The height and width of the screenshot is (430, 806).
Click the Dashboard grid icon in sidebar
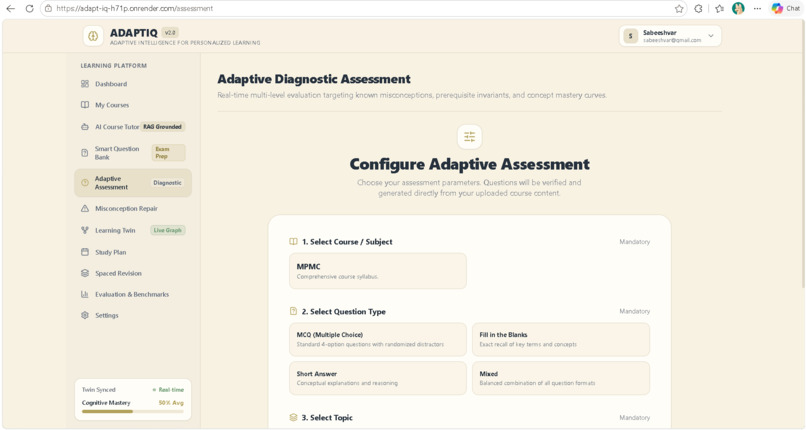pos(85,84)
